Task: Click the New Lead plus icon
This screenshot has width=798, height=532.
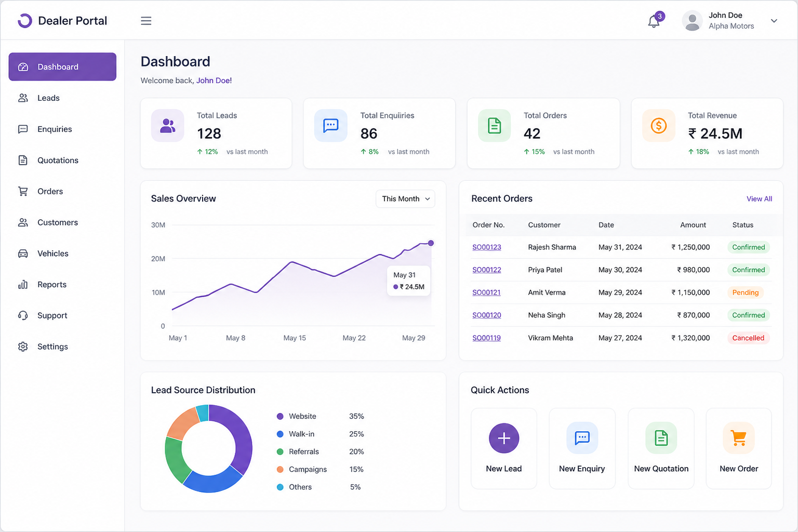Action: coord(504,438)
